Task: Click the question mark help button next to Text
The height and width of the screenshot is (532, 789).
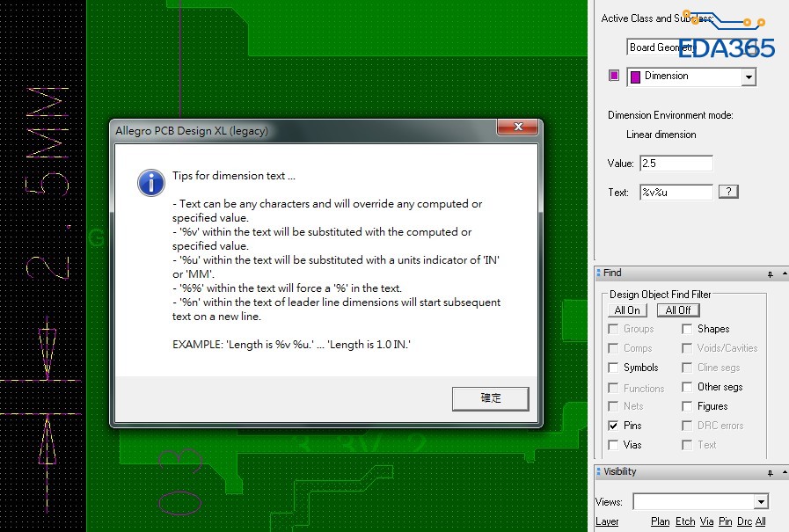Action: [x=728, y=192]
